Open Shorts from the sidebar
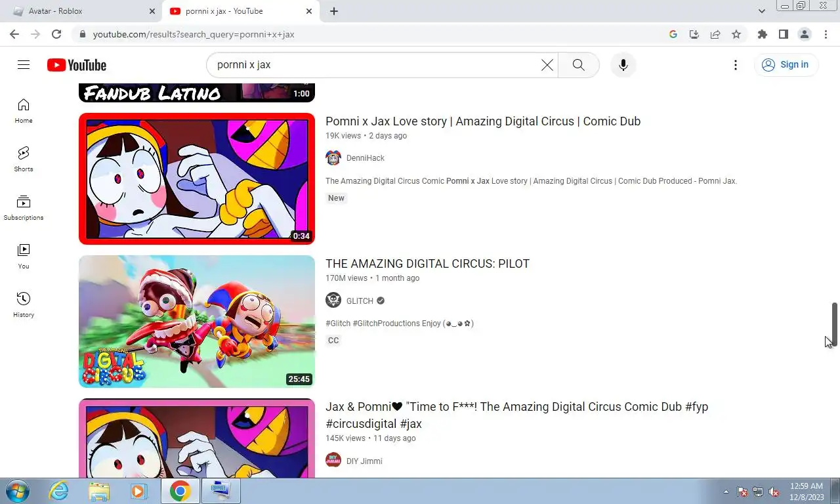 tap(24, 159)
